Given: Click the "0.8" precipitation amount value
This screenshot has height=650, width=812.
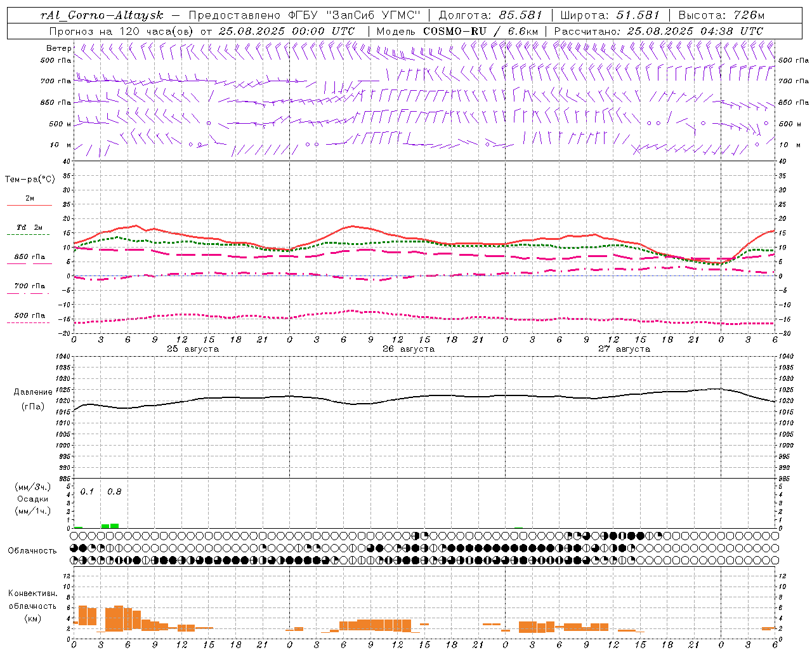Looking at the screenshot, I should 114,492.
